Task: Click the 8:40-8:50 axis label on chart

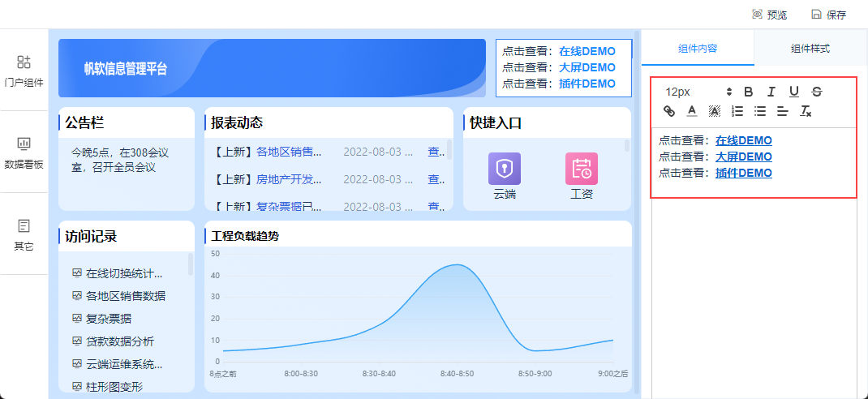Action: [x=458, y=374]
